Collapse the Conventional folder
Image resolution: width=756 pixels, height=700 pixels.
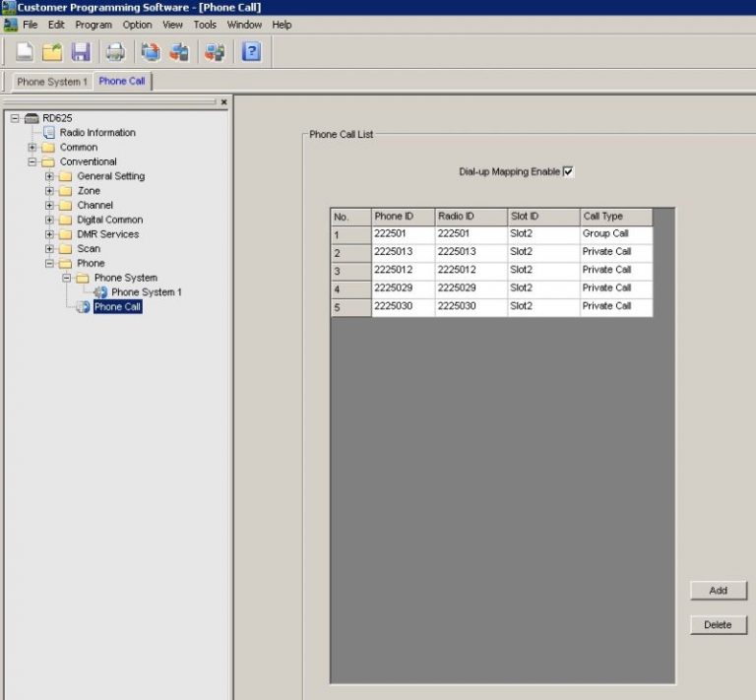pyautogui.click(x=31, y=161)
